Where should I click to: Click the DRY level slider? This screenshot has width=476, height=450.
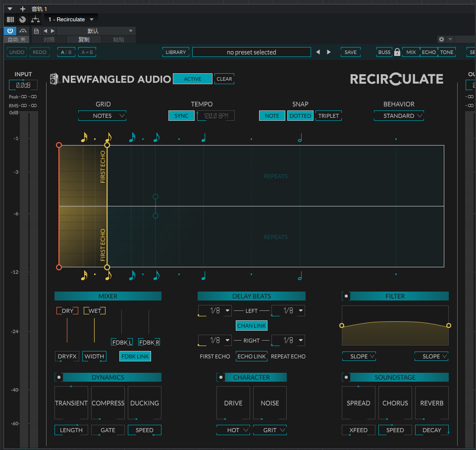click(x=67, y=330)
